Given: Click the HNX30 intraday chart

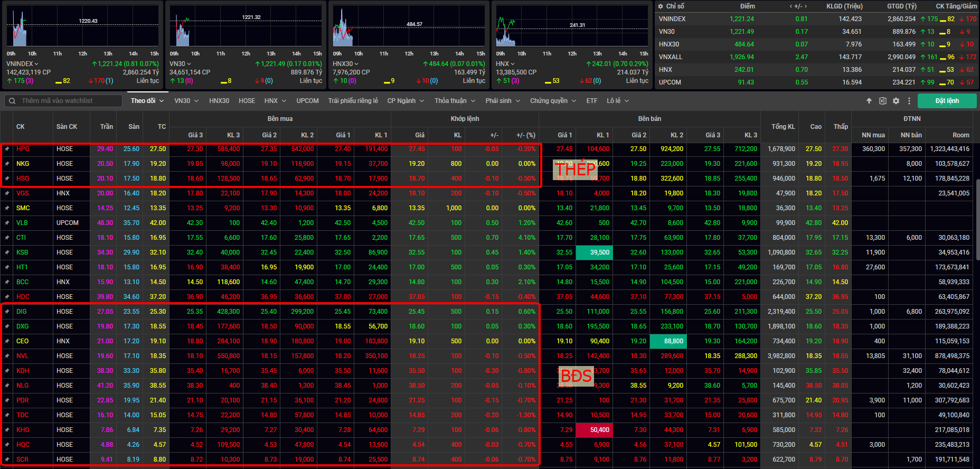Looking at the screenshot, I should (x=409, y=26).
